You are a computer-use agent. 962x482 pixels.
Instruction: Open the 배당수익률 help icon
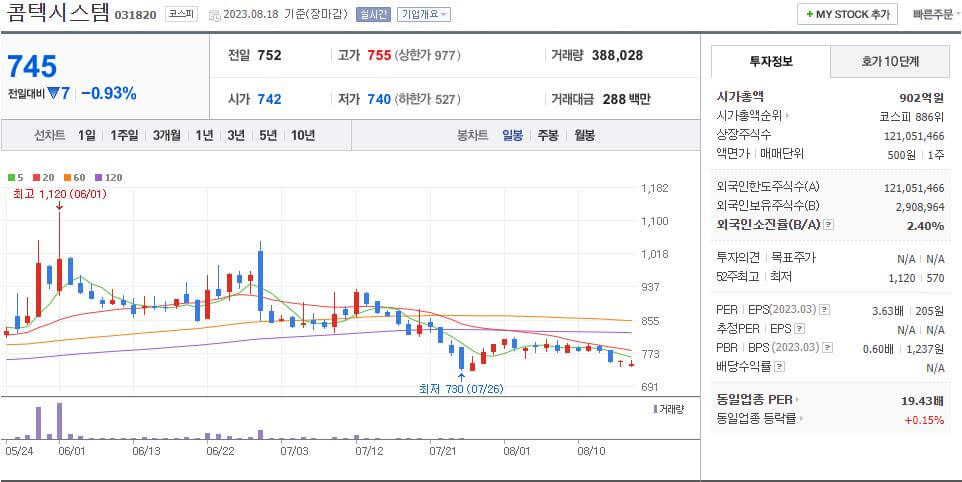tap(779, 367)
